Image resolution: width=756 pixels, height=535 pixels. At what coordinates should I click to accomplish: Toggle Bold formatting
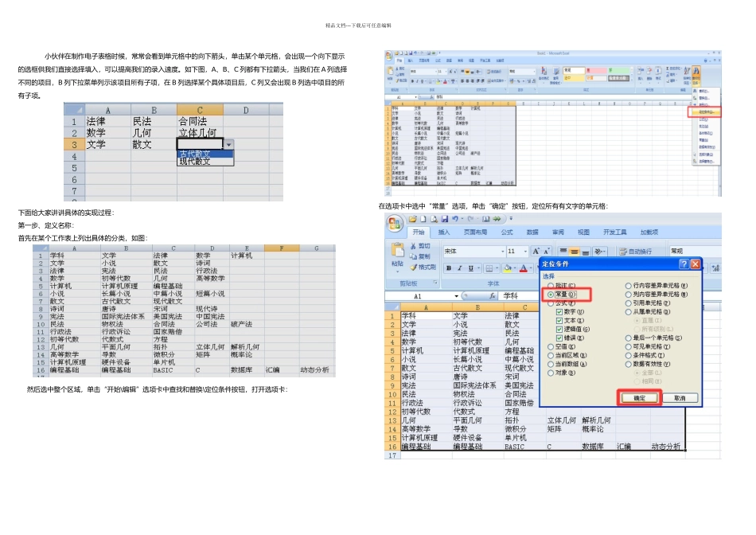449,268
